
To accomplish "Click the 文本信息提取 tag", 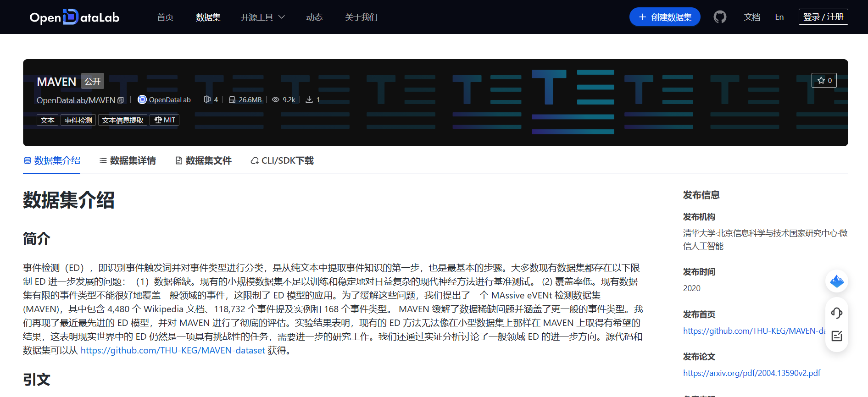I will click(x=122, y=120).
